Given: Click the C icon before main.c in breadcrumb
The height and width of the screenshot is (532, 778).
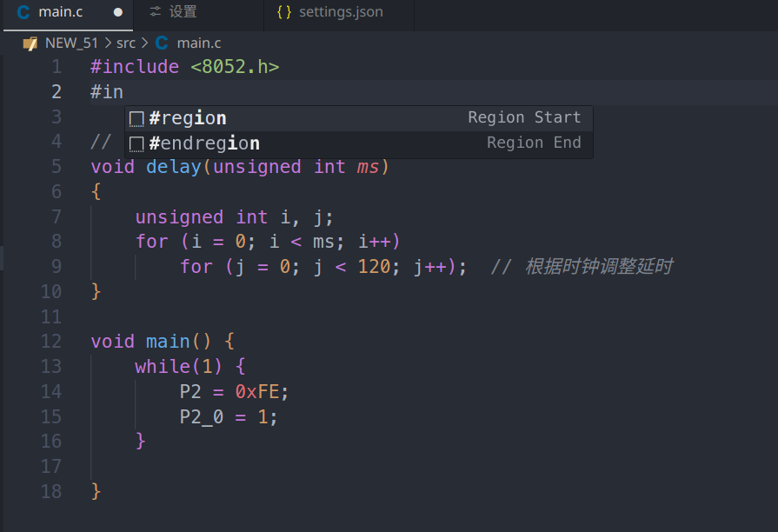Looking at the screenshot, I should pyautogui.click(x=161, y=43).
